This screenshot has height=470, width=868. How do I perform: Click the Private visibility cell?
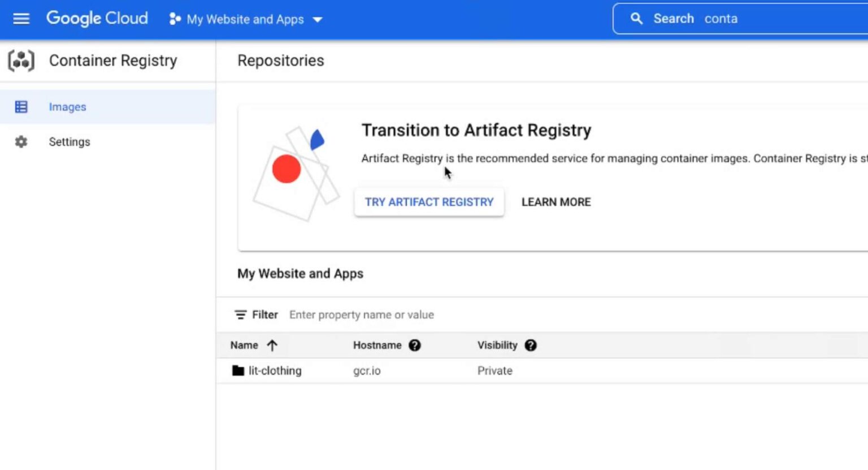pyautogui.click(x=495, y=370)
